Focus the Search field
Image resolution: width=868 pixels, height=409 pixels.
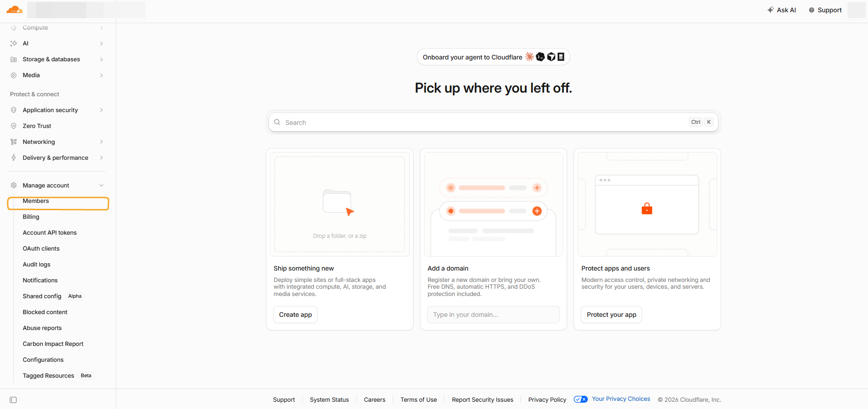[494, 122]
